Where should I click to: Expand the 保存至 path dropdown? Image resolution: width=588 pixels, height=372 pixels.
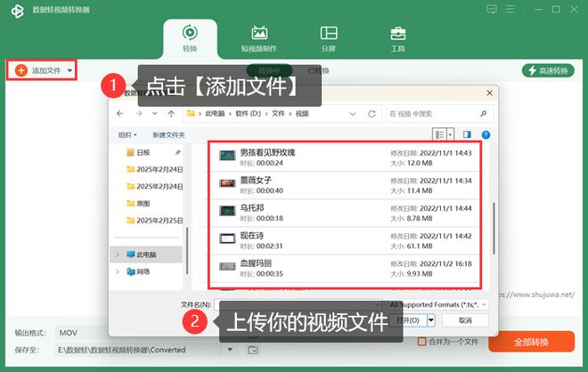(230, 350)
